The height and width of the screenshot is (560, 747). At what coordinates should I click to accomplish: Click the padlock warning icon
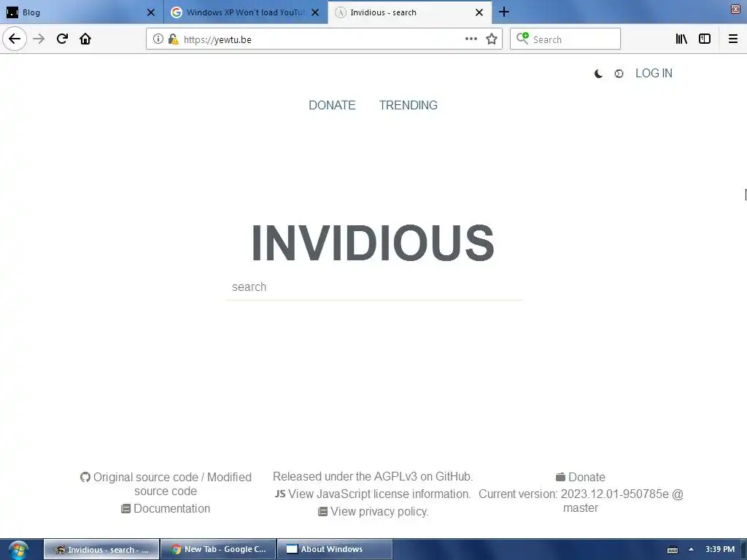[x=174, y=39]
